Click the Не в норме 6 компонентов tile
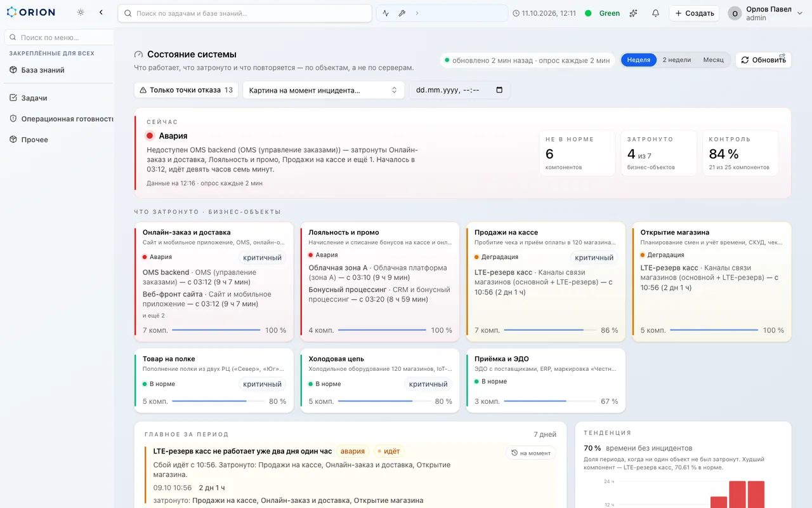The image size is (812, 508). tap(577, 153)
